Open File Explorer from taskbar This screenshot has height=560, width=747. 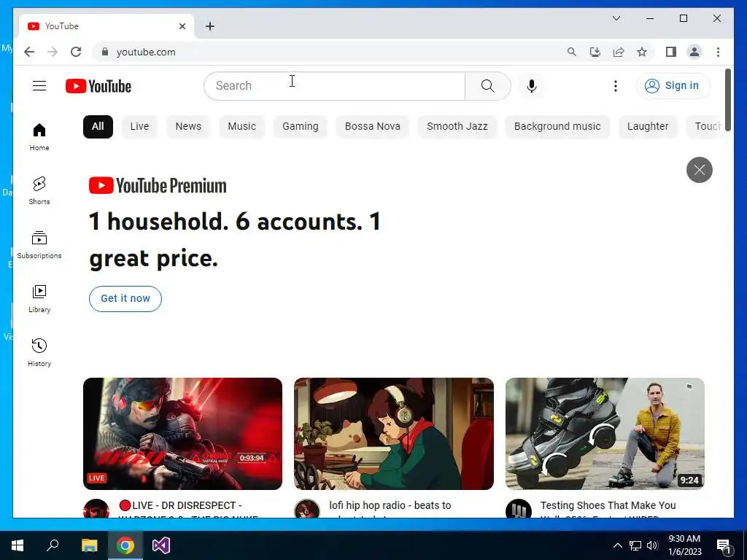89,545
